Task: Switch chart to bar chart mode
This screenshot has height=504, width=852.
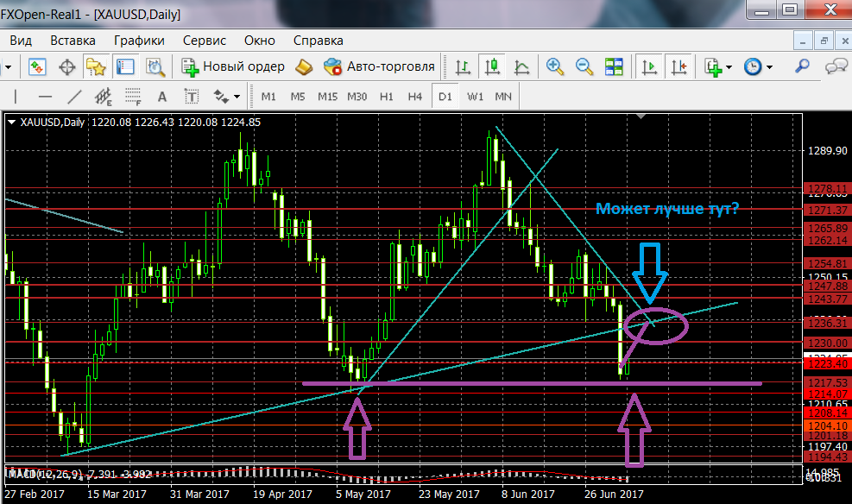Action: click(463, 66)
